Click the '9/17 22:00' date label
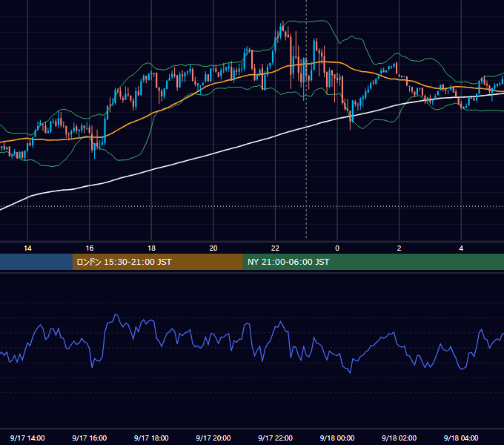Screen dimensions: 504x445 click(x=276, y=438)
